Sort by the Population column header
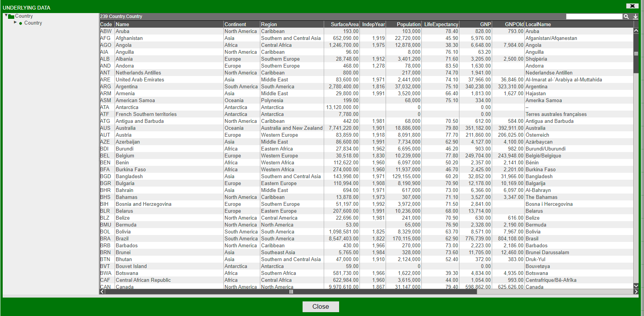 408,24
